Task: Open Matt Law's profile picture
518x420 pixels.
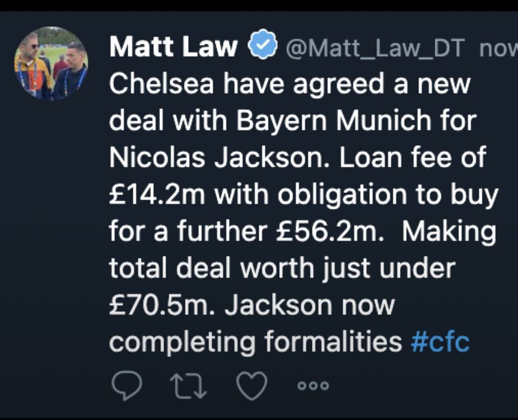Action: tap(51, 63)
